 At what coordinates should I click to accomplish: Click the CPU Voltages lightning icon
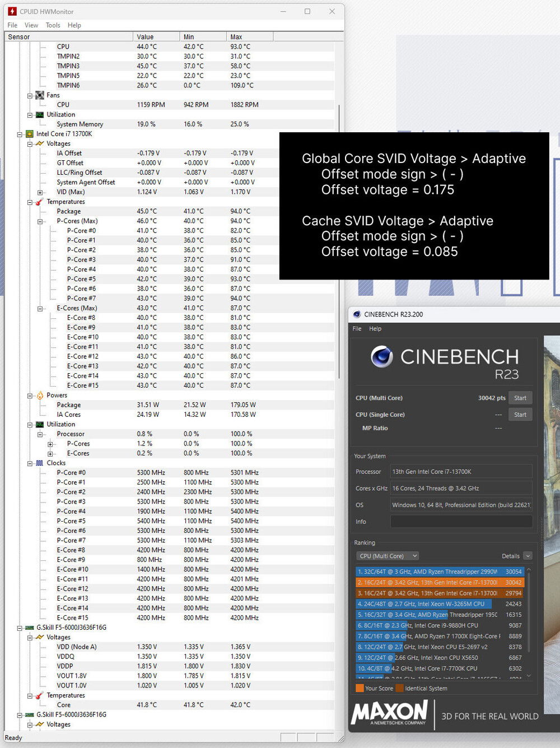pyautogui.click(x=40, y=144)
